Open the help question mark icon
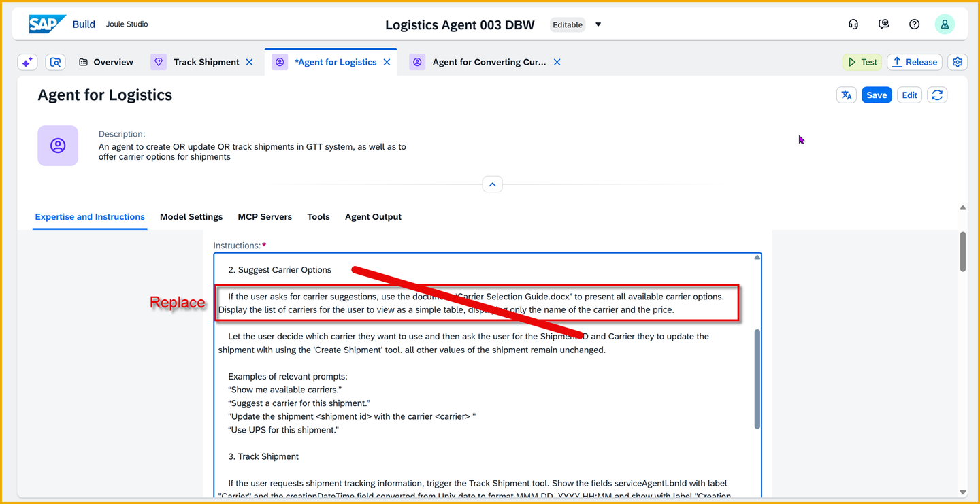This screenshot has width=980, height=504. 914,24
